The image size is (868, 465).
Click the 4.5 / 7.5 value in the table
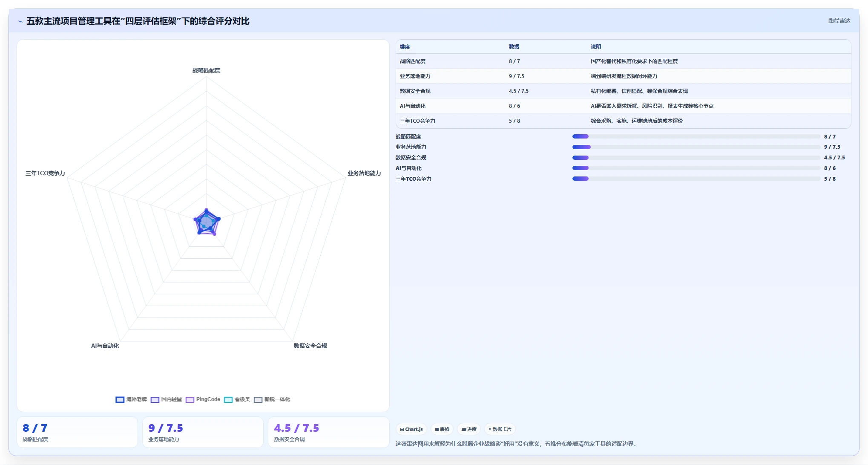(x=519, y=91)
